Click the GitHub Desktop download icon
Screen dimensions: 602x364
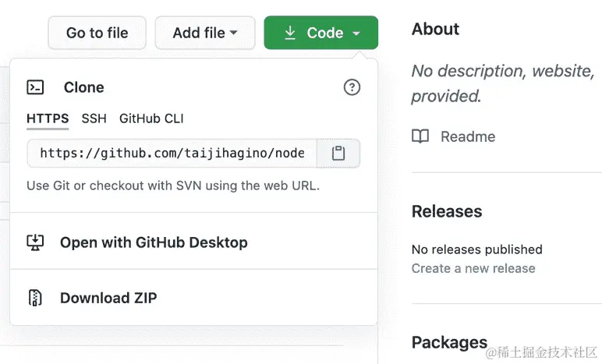tap(35, 242)
